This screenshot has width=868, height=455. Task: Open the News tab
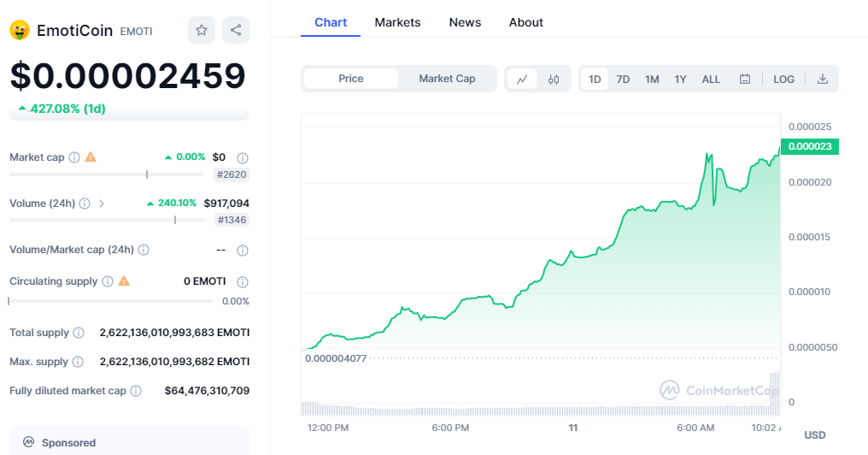(465, 23)
